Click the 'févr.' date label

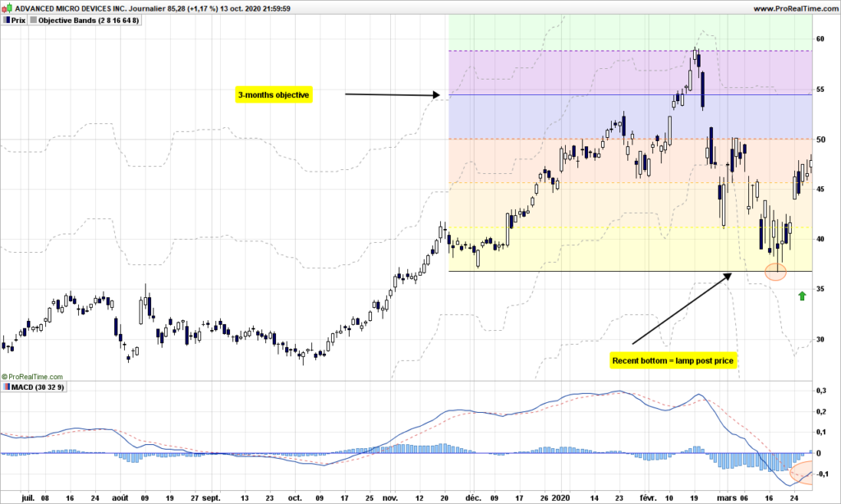pyautogui.click(x=649, y=497)
